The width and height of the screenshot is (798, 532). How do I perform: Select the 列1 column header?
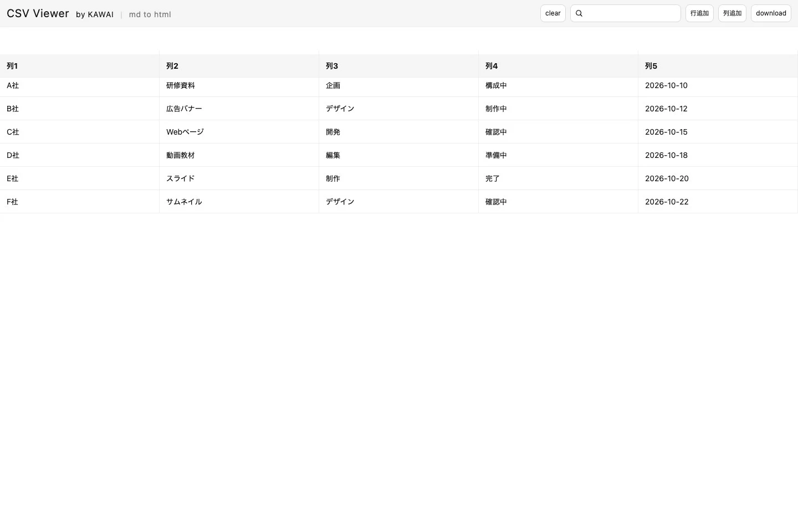coord(80,66)
